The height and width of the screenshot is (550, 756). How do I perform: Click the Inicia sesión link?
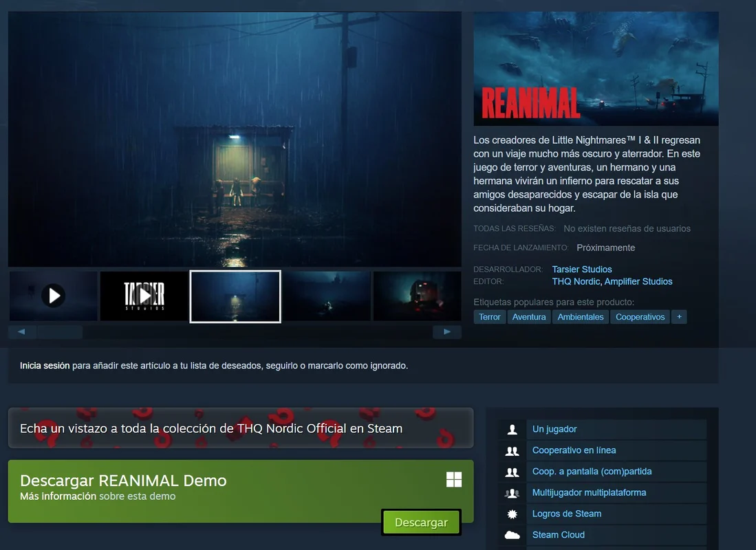coord(45,366)
